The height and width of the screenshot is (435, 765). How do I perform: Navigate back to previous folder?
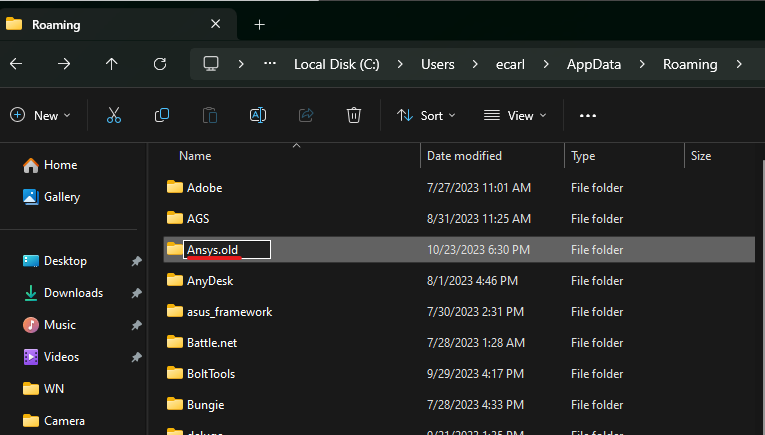tap(15, 64)
